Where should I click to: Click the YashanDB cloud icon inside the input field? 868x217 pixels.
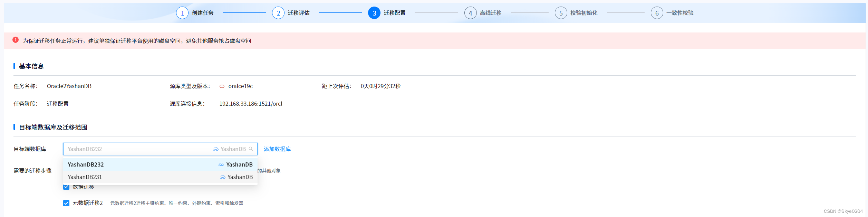click(x=216, y=149)
